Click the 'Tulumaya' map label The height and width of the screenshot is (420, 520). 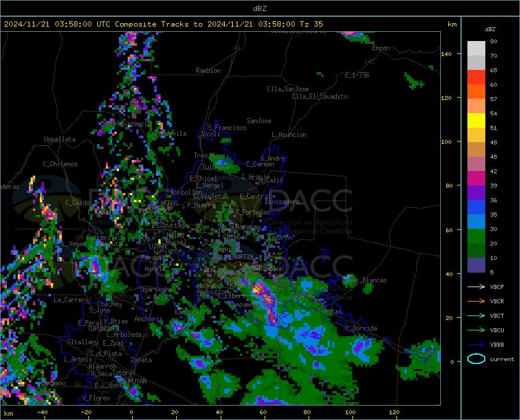click(216, 167)
